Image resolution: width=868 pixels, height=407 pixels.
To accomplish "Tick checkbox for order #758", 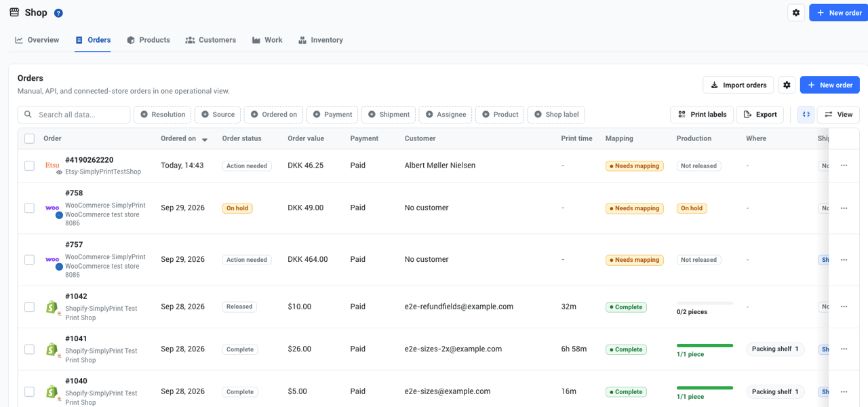I will [x=29, y=208].
